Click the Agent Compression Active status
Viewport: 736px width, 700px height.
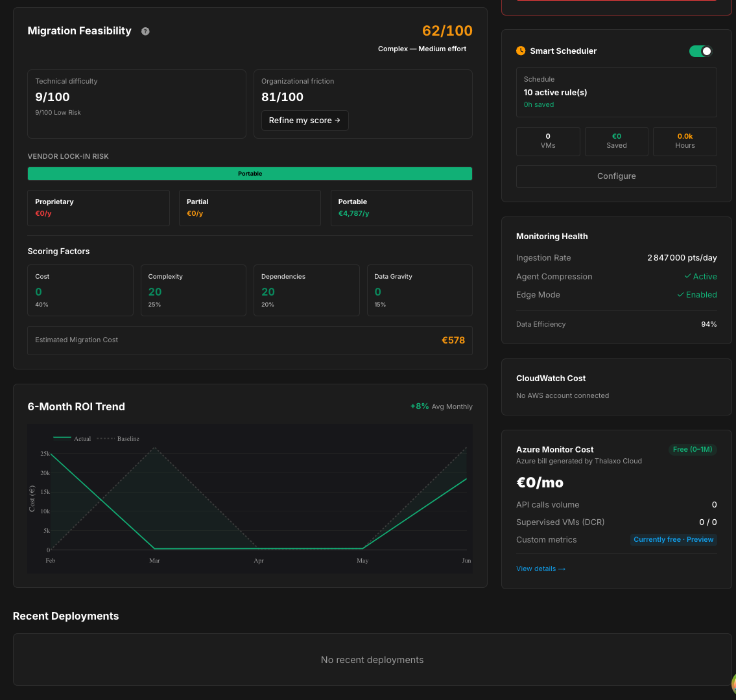click(x=700, y=277)
